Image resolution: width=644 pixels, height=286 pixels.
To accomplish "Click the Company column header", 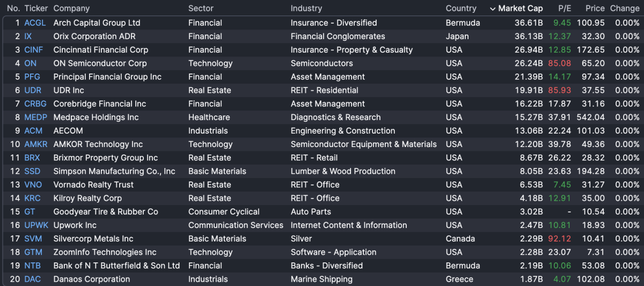I will pos(71,9).
